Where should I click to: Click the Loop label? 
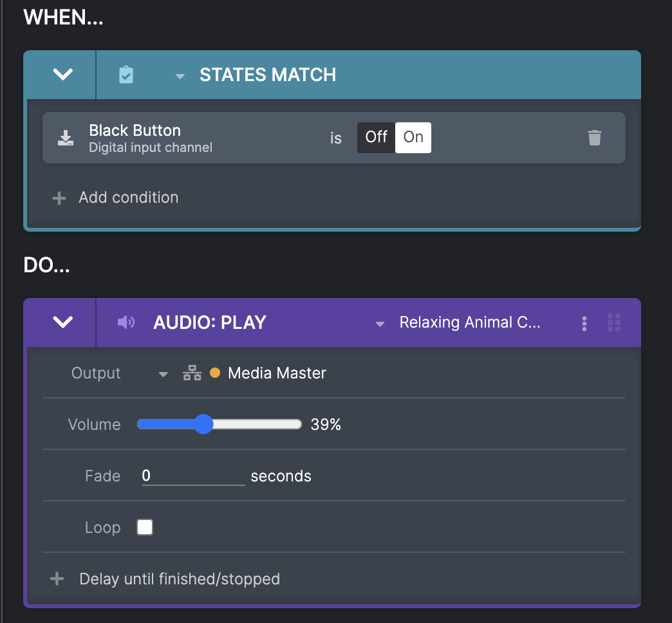click(x=103, y=528)
